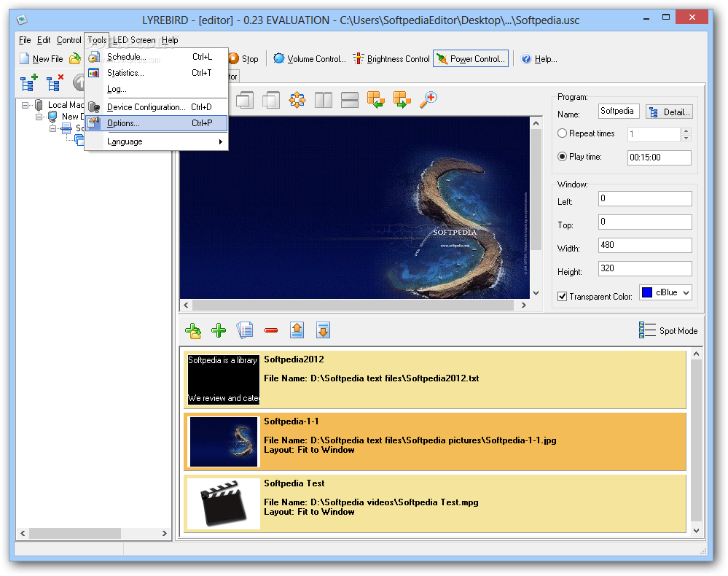This screenshot has width=728, height=576.
Task: Click the open folder icon beside New File
Action: (x=75, y=59)
